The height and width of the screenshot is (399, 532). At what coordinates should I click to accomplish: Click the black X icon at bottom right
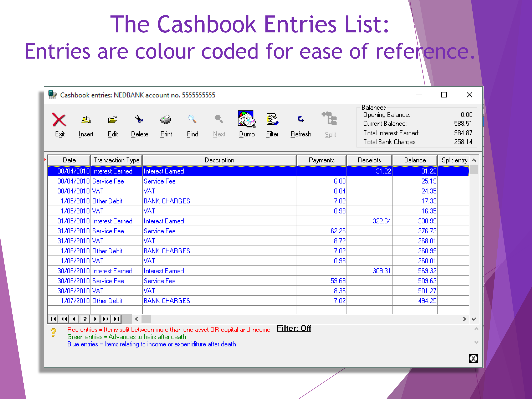point(473,359)
